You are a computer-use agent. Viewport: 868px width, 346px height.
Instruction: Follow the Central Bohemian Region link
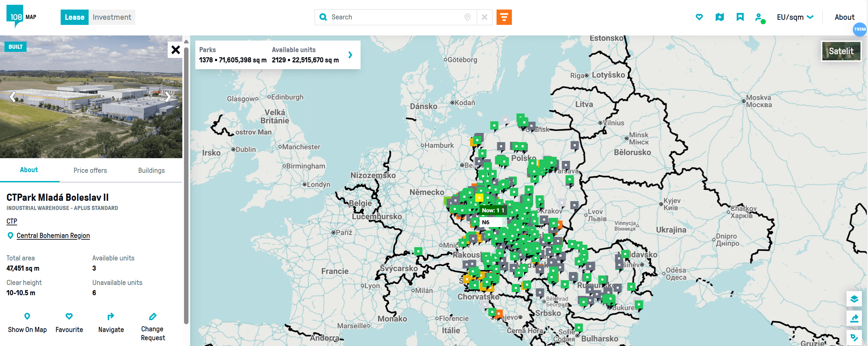click(53, 236)
